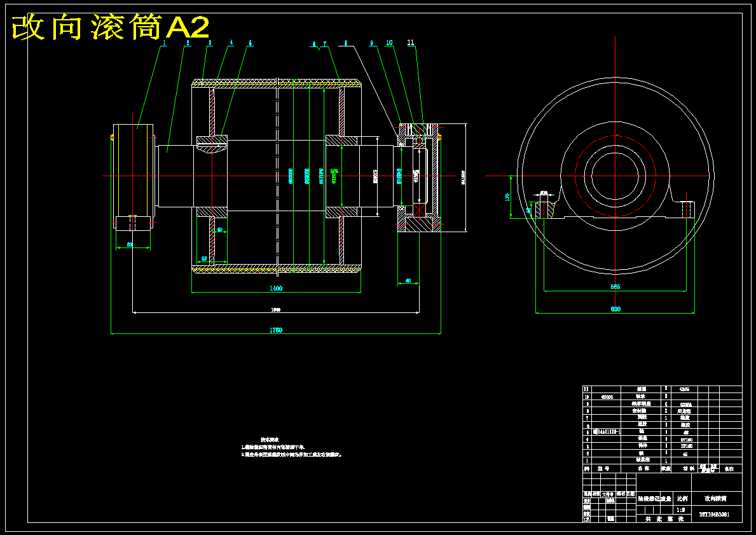Click part balloon number 7 above the drum
The image size is (756, 535).
click(325, 44)
